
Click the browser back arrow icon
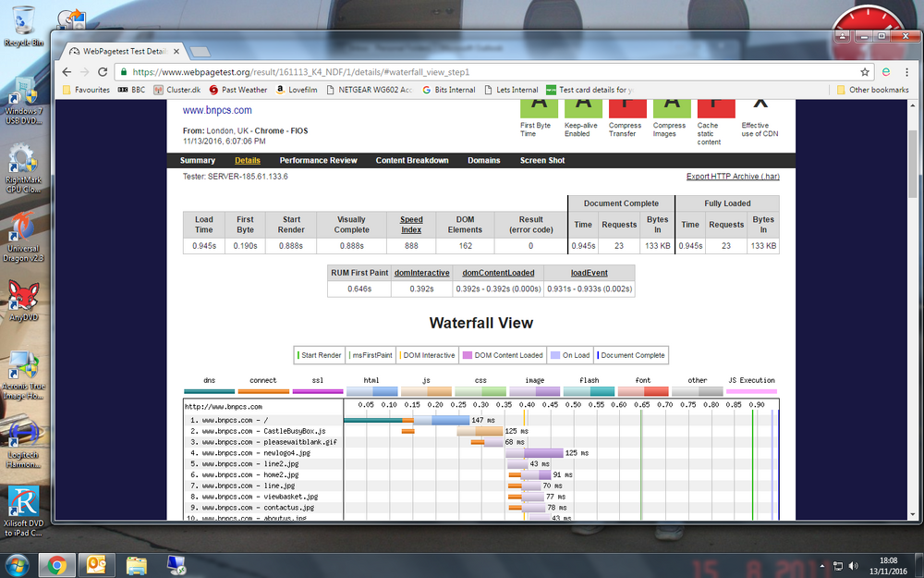point(67,72)
